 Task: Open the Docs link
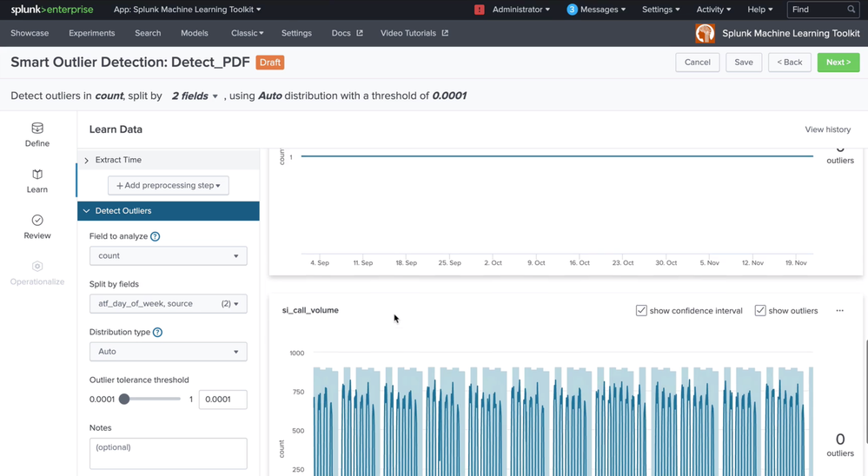point(341,33)
